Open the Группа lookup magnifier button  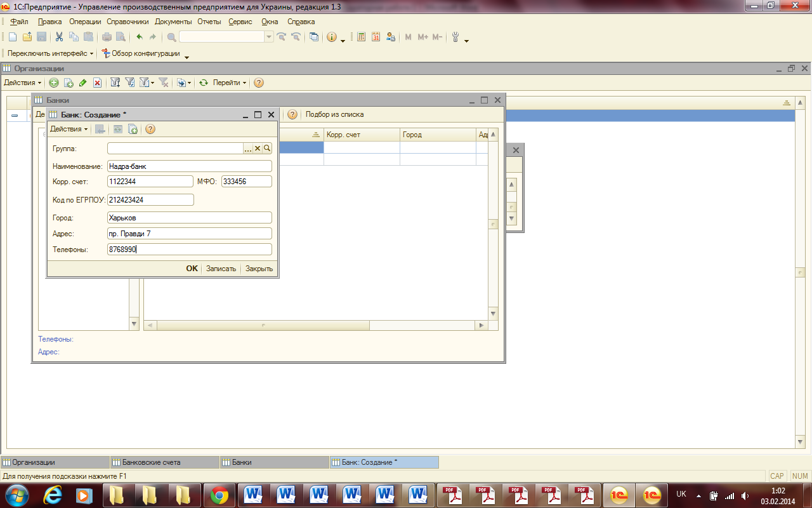click(x=267, y=149)
